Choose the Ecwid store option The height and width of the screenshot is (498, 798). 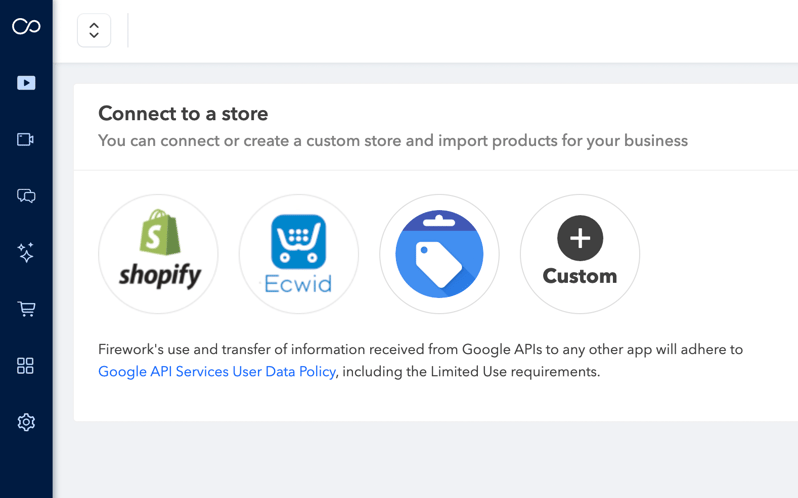(299, 254)
